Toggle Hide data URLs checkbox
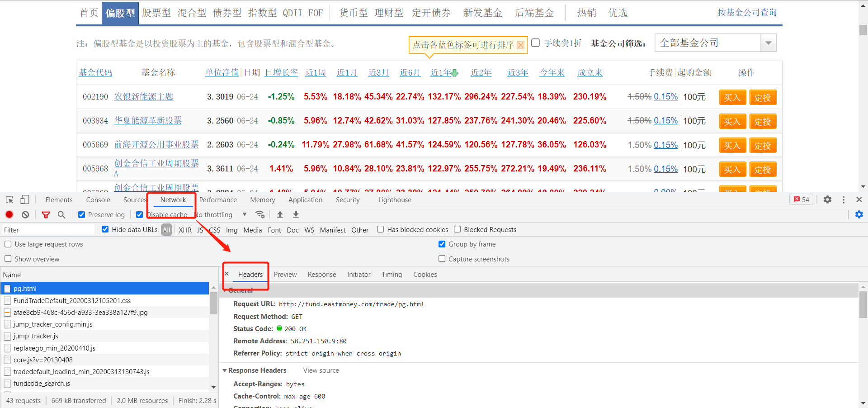The image size is (868, 408). click(x=105, y=229)
